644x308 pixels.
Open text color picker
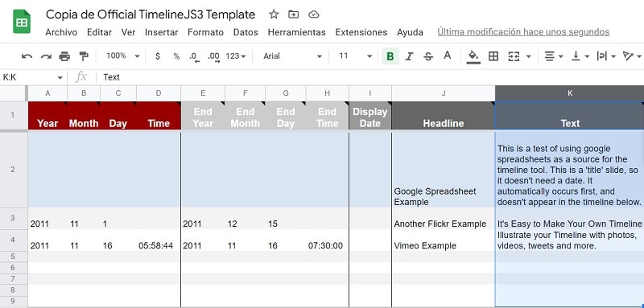[x=448, y=55]
